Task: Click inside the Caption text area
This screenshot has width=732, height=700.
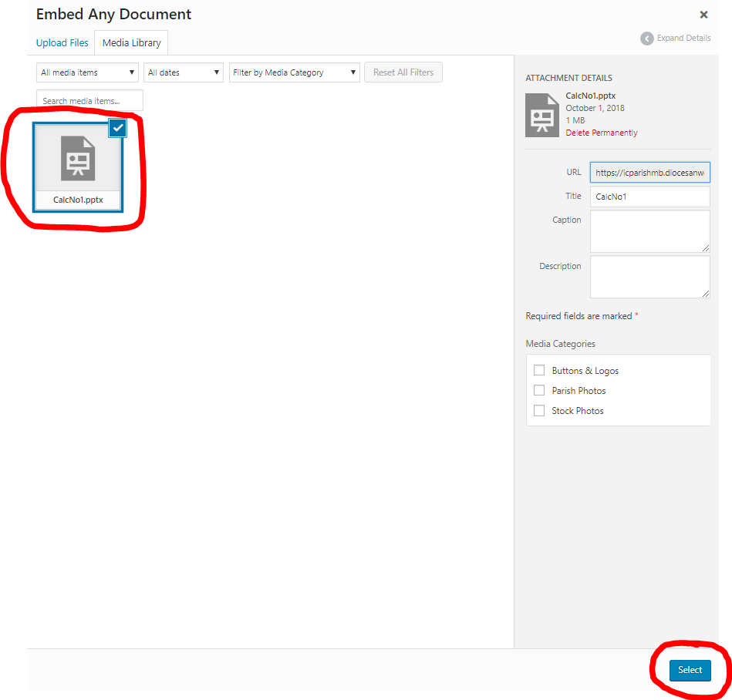Action: tap(649, 231)
